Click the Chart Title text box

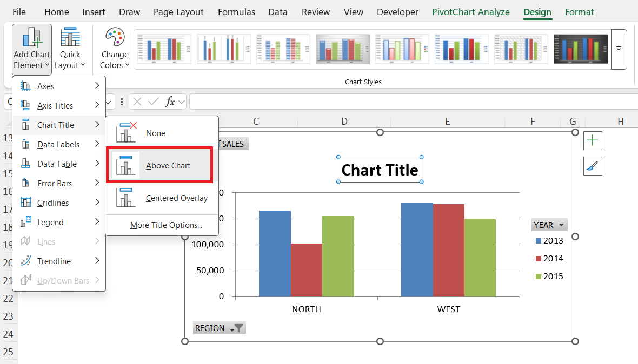380,170
